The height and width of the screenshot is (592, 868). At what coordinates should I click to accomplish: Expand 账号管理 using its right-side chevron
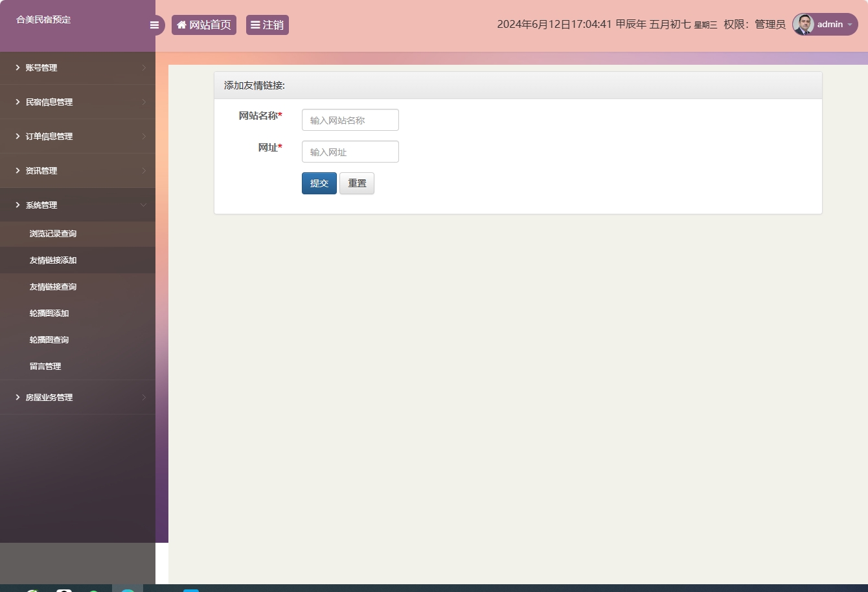tap(144, 67)
